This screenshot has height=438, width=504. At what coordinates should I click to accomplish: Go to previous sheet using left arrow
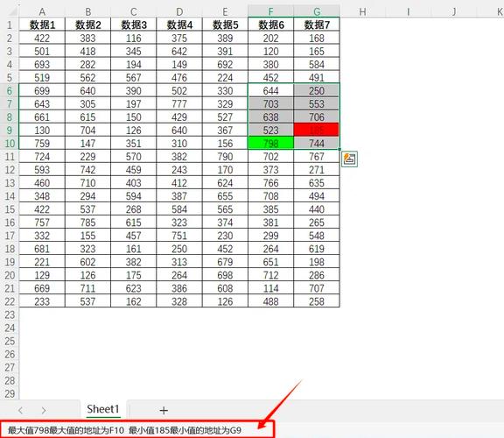(x=21, y=410)
